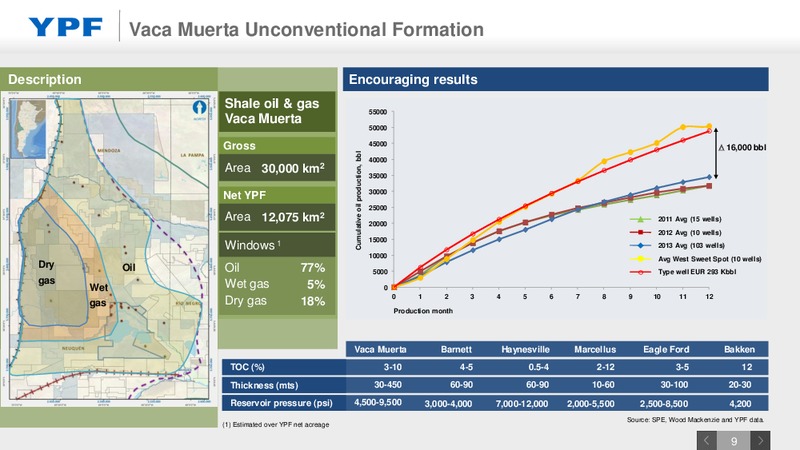Click the 'Δ 16,000 bbl' annotation

pyautogui.click(x=742, y=147)
